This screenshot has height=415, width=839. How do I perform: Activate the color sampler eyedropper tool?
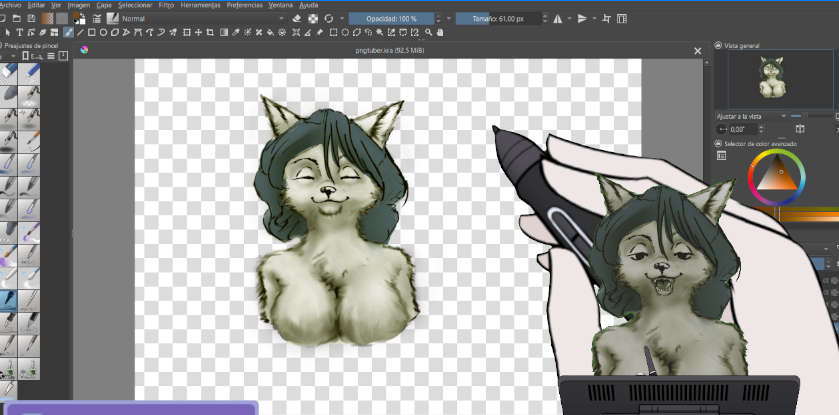click(x=235, y=33)
